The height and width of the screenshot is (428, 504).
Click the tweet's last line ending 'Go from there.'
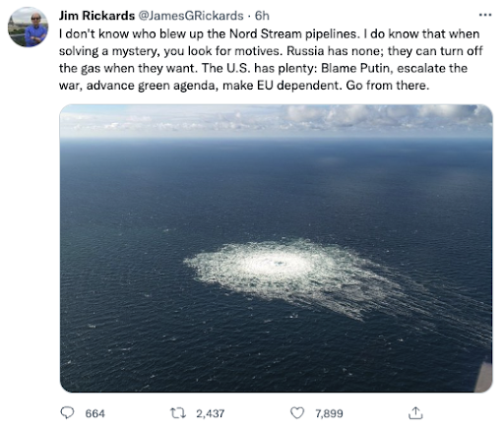(x=244, y=86)
